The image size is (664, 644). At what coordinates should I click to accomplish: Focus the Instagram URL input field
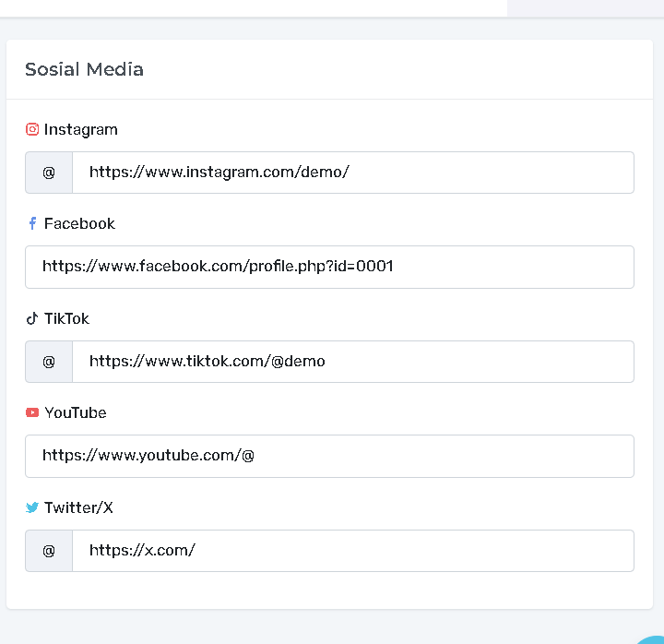coord(352,173)
